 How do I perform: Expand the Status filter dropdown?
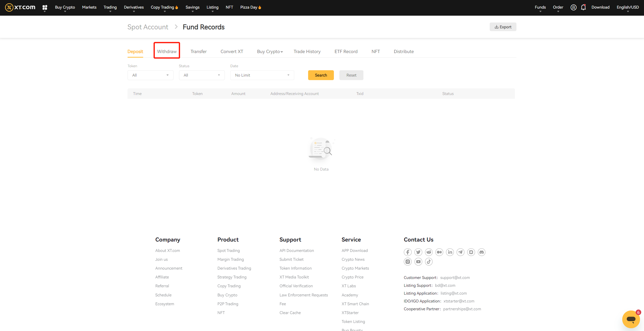[202, 75]
